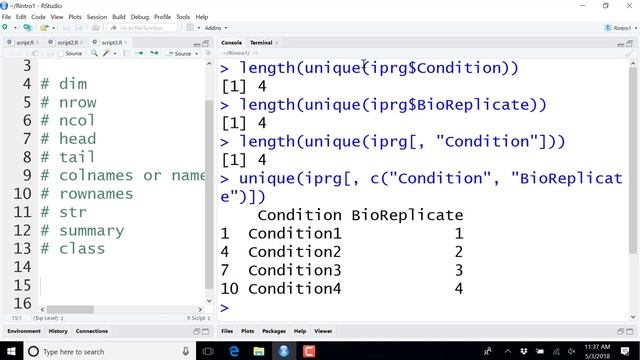Open the Debug menu
Image resolution: width=640 pixels, height=360 pixels.
tap(140, 17)
